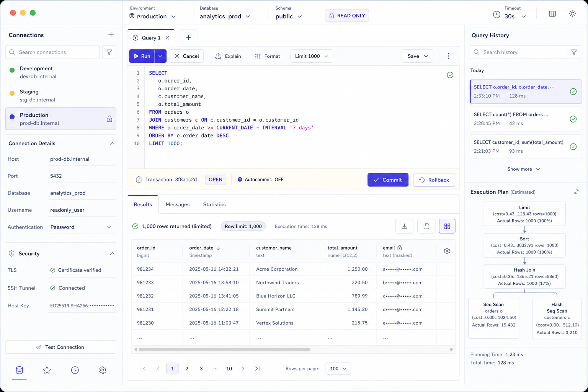Jump to last results page
The image size is (588, 392).
coord(258,369)
